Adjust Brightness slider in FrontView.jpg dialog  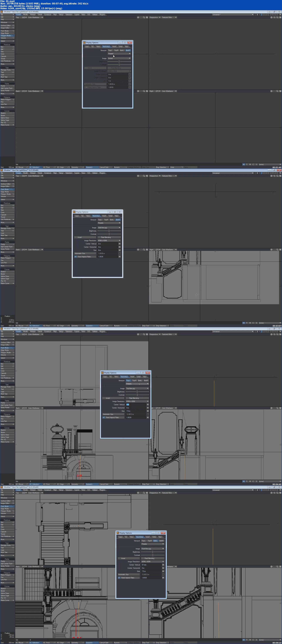153,552
